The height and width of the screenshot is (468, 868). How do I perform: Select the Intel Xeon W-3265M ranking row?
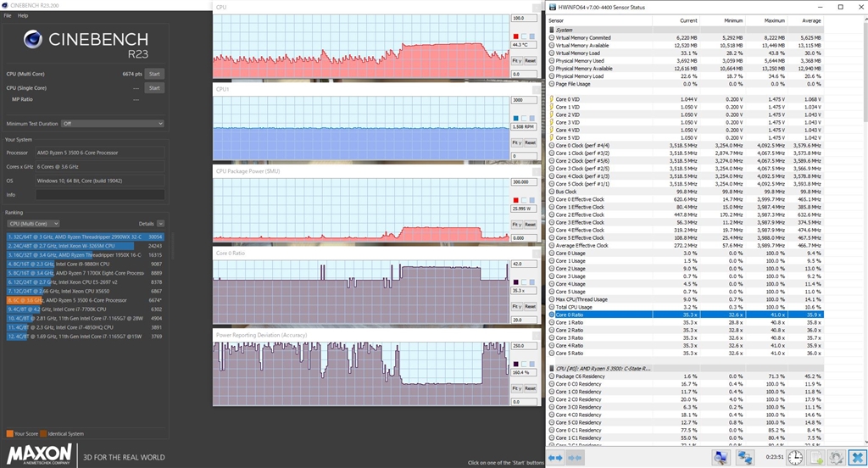pyautogui.click(x=86, y=246)
